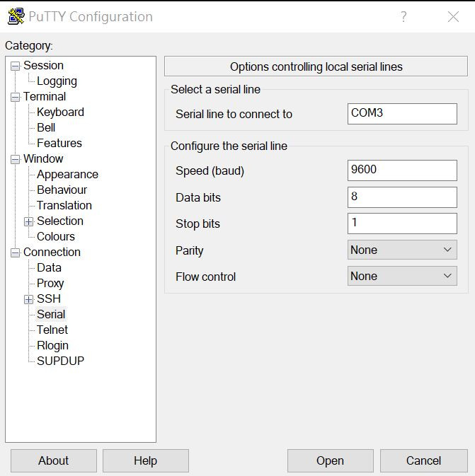Select Window category
This screenshot has width=475, height=476.
(43, 158)
